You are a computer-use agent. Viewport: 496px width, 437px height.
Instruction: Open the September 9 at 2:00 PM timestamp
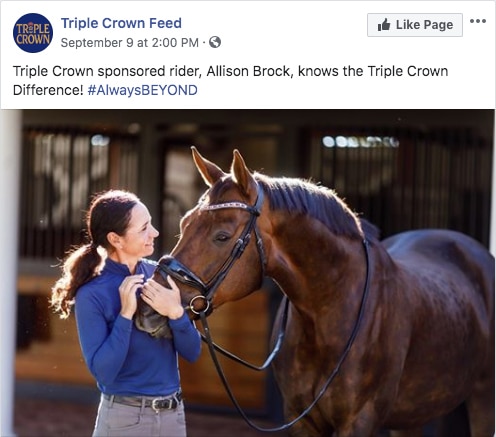[130, 43]
